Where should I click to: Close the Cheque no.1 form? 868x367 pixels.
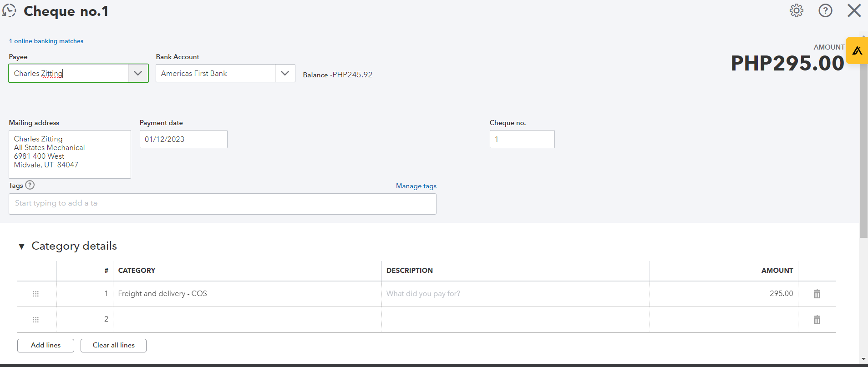[x=854, y=10]
